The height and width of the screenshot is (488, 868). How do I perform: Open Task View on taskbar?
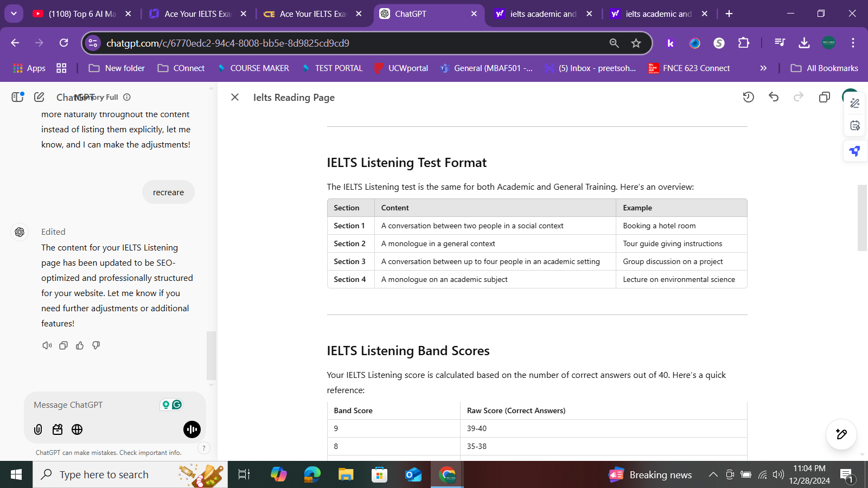pyautogui.click(x=244, y=474)
